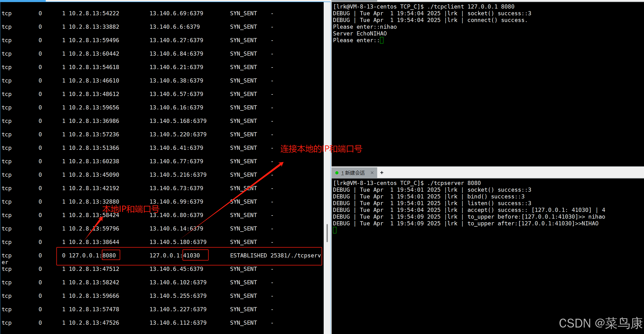Switch to the 1 新建会话 tab

coord(353,173)
